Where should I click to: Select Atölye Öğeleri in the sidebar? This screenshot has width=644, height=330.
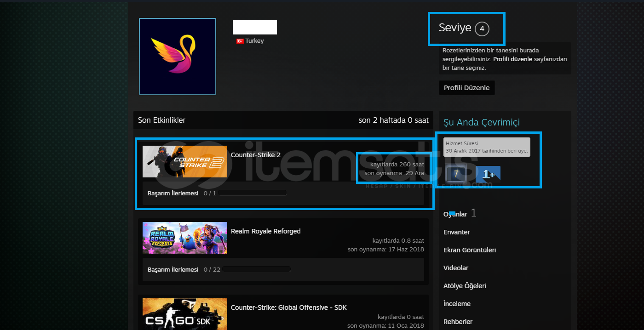465,286
